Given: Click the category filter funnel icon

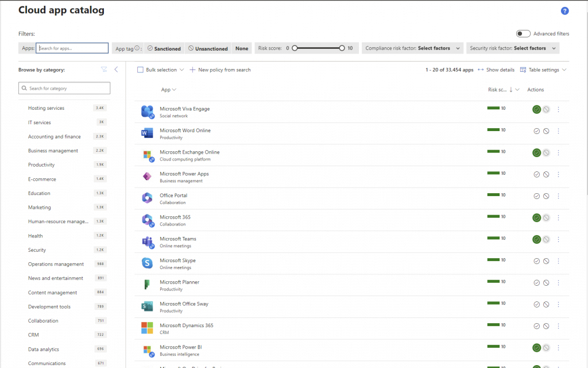Looking at the screenshot, I should click(104, 70).
